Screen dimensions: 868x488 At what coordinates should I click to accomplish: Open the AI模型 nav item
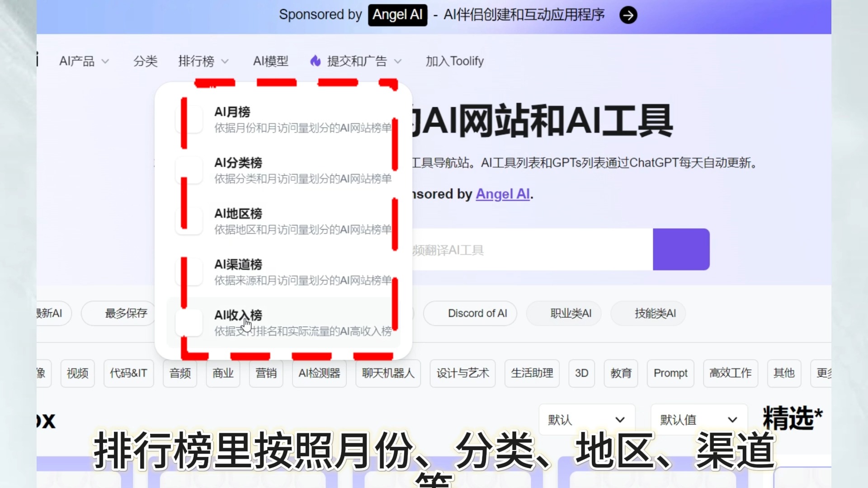(270, 61)
